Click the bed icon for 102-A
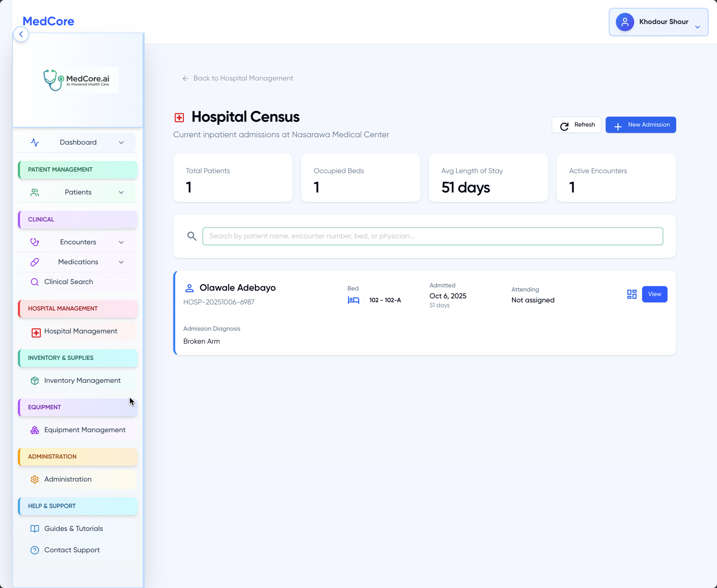The width and height of the screenshot is (717, 588). pos(353,300)
